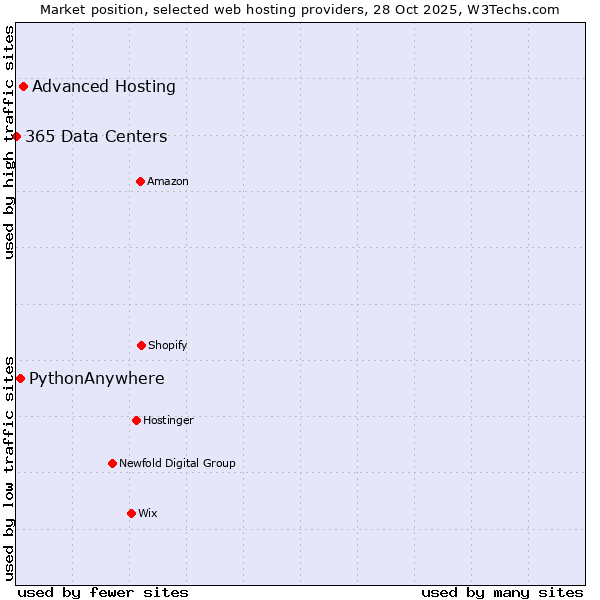Click the Wix text label
Viewport: 600px width, 600px height.
tap(148, 514)
